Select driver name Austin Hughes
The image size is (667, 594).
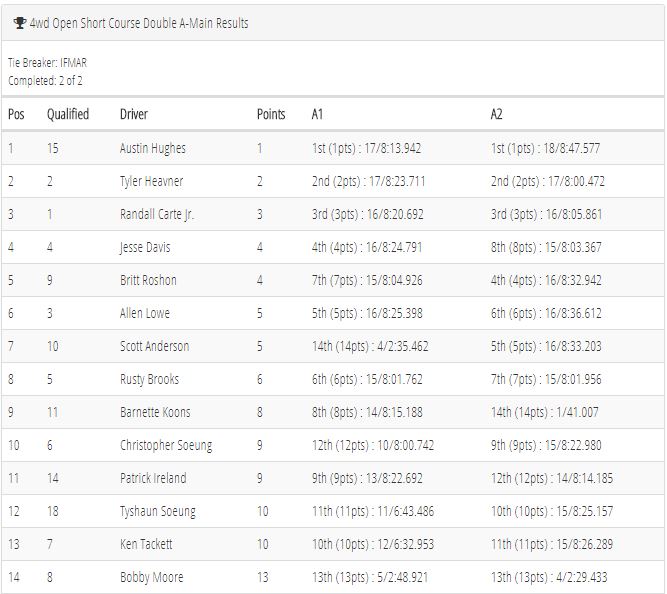pyautogui.click(x=153, y=148)
